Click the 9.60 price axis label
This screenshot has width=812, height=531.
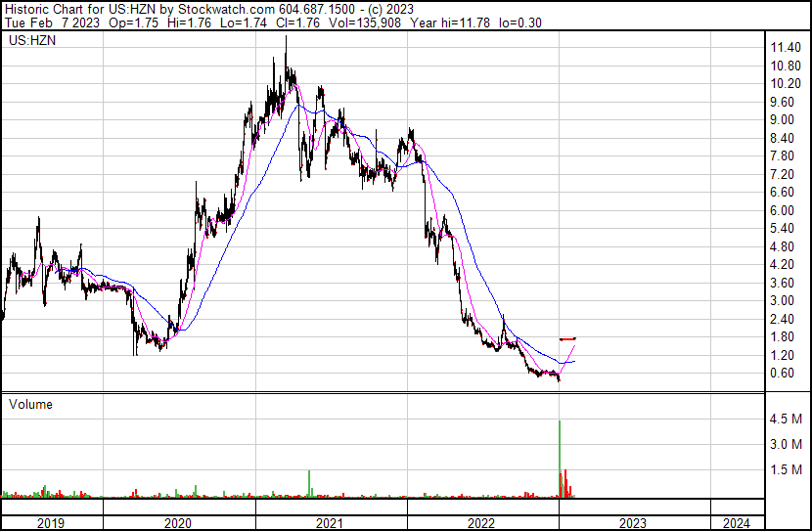click(x=782, y=102)
